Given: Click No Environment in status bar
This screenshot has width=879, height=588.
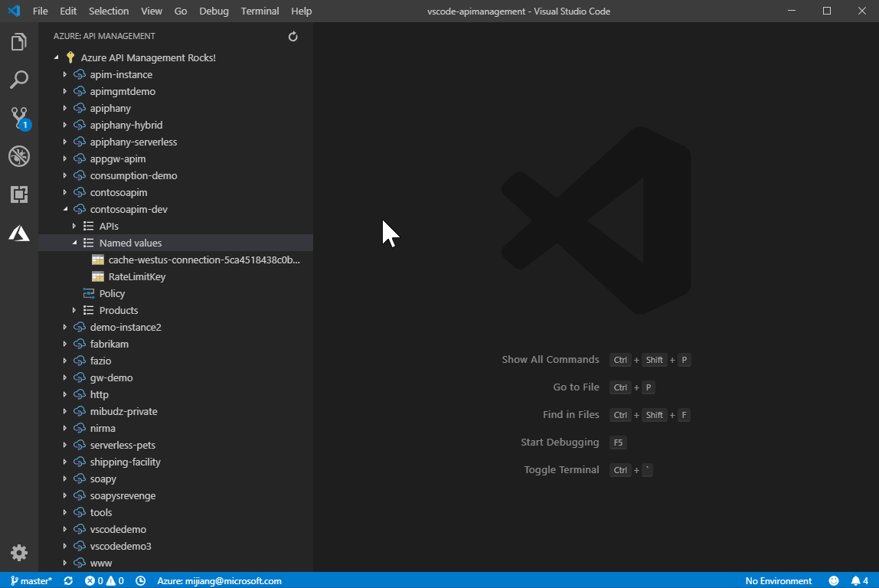Looking at the screenshot, I should tap(779, 580).
